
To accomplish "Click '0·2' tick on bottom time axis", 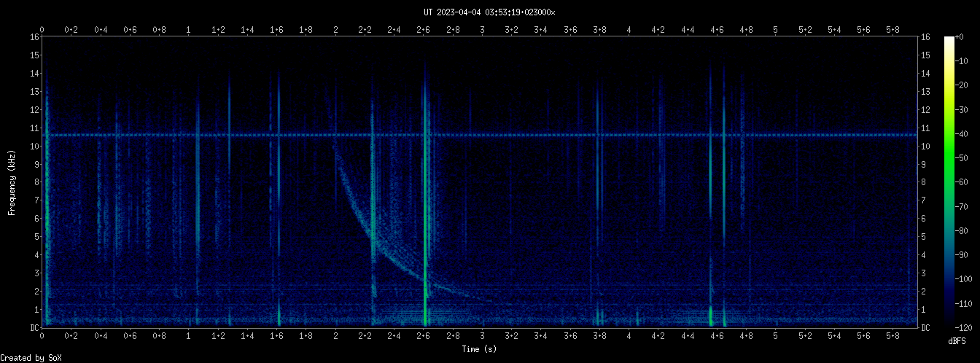I will point(71,336).
